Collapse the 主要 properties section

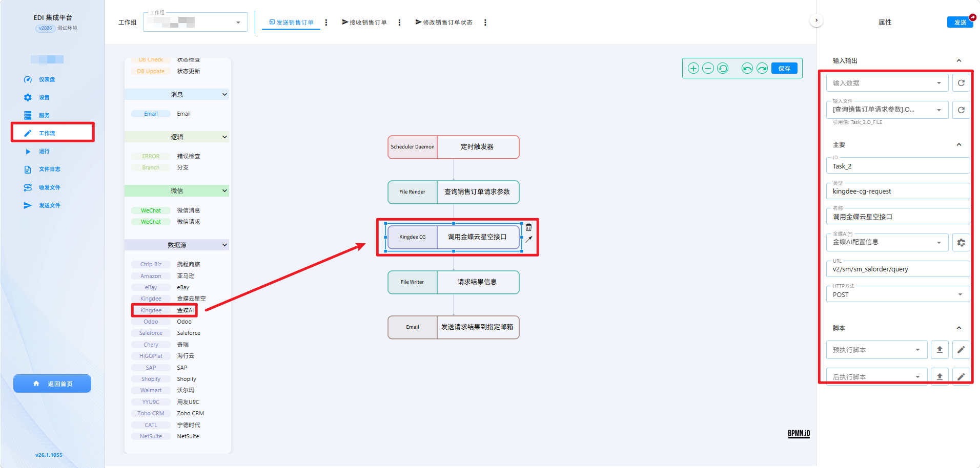click(x=959, y=144)
